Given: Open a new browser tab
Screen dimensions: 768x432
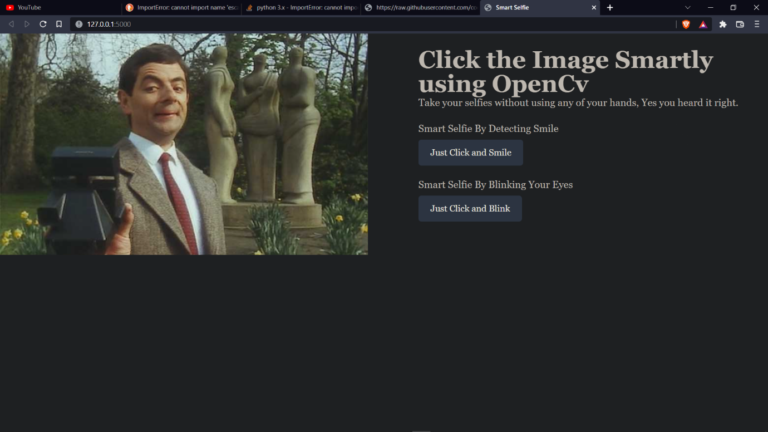Looking at the screenshot, I should click(610, 7).
